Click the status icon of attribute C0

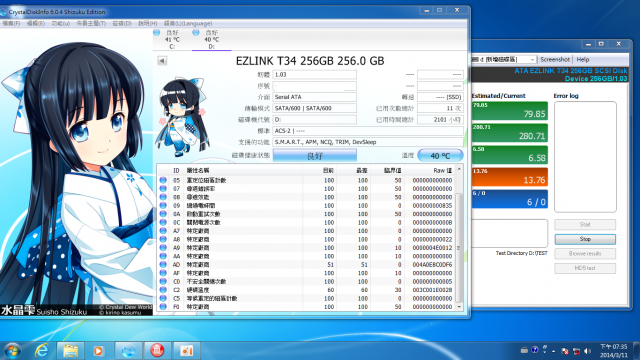click(x=163, y=281)
